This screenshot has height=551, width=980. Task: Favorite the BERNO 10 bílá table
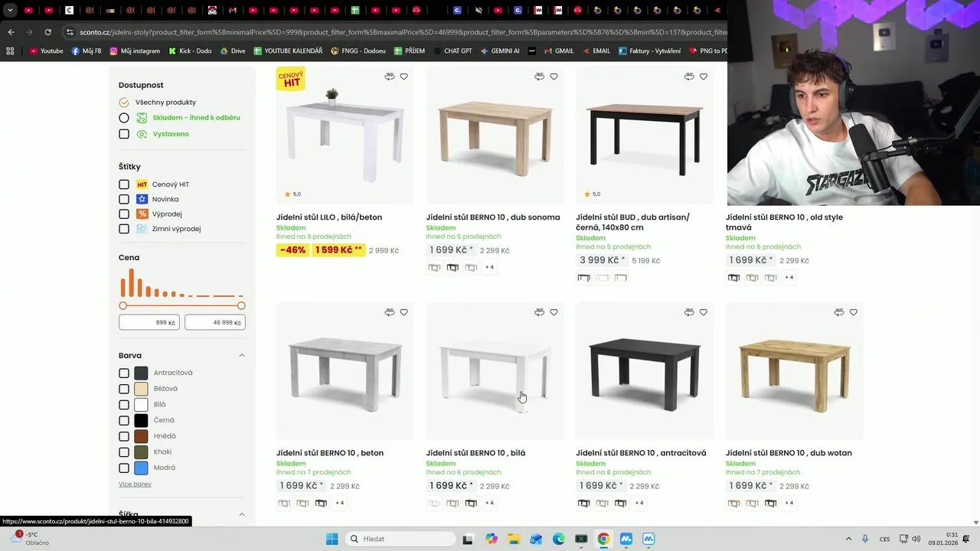pyautogui.click(x=554, y=312)
